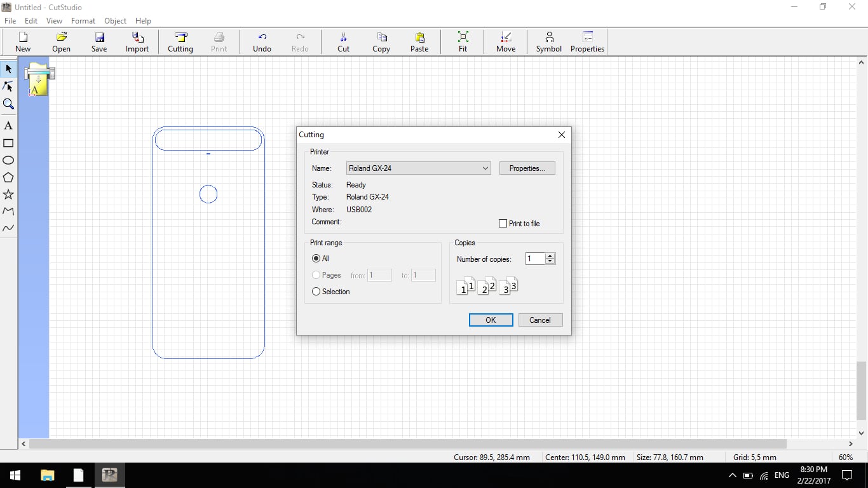
Task: Click the ENG language indicator
Action: (782, 475)
